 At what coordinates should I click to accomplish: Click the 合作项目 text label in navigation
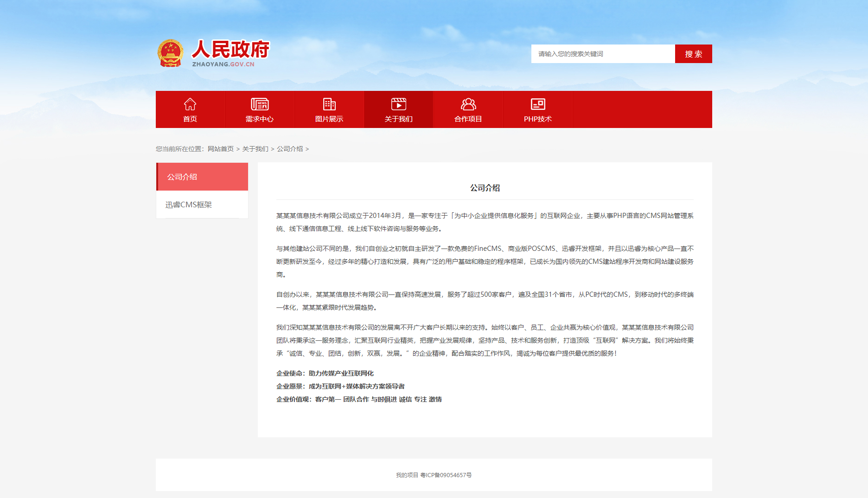(468, 119)
